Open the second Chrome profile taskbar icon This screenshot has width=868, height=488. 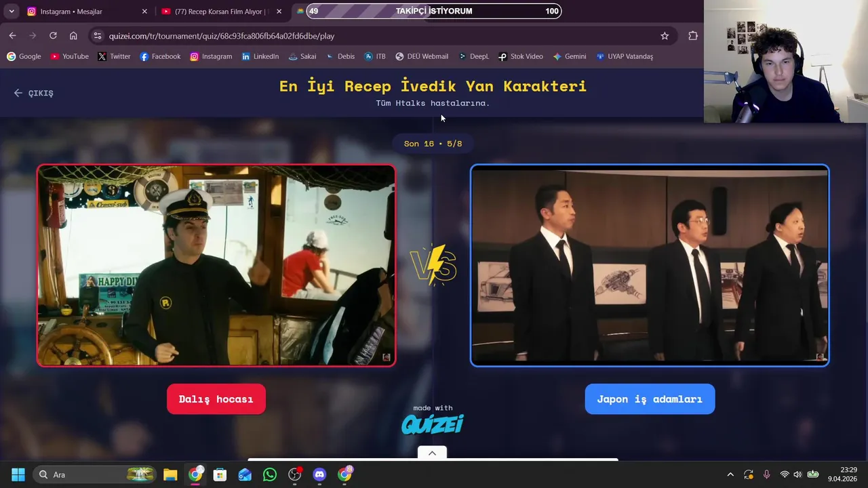click(345, 474)
